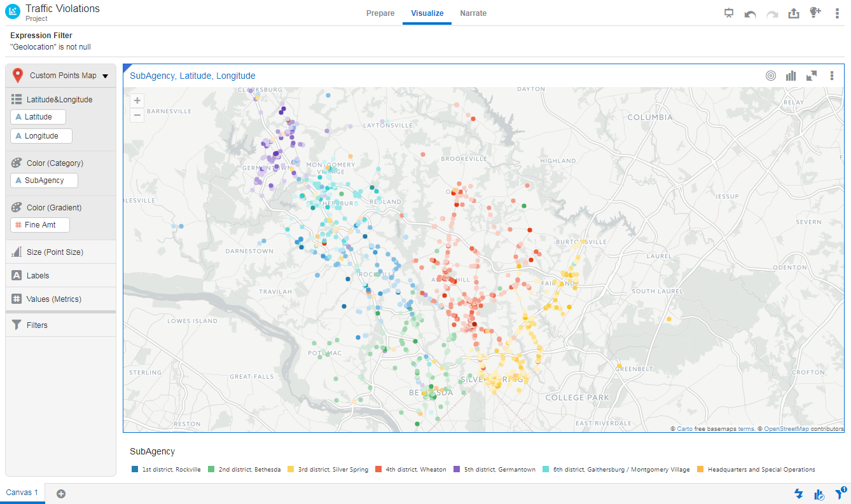Click the Expression Filter heading
Image resolution: width=851 pixels, height=504 pixels.
click(41, 36)
